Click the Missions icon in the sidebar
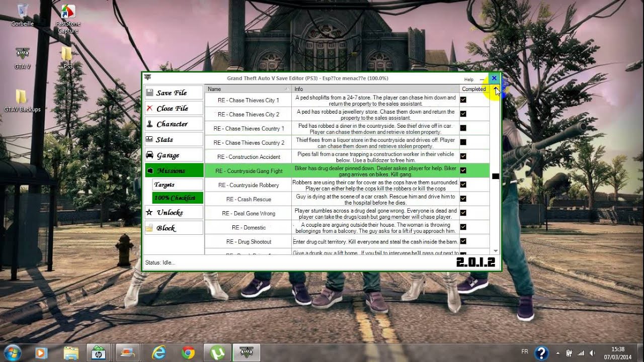 point(149,171)
